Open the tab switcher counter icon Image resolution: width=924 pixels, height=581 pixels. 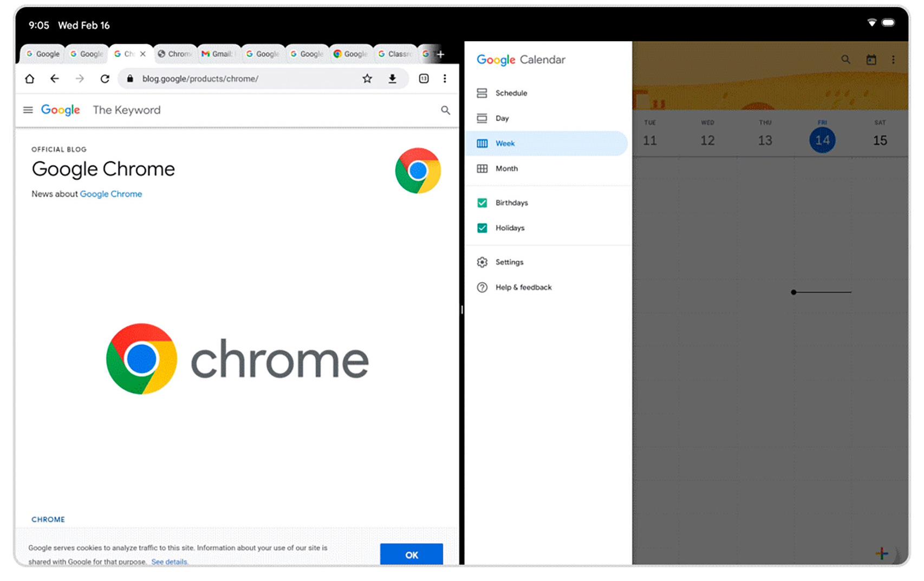[424, 79]
